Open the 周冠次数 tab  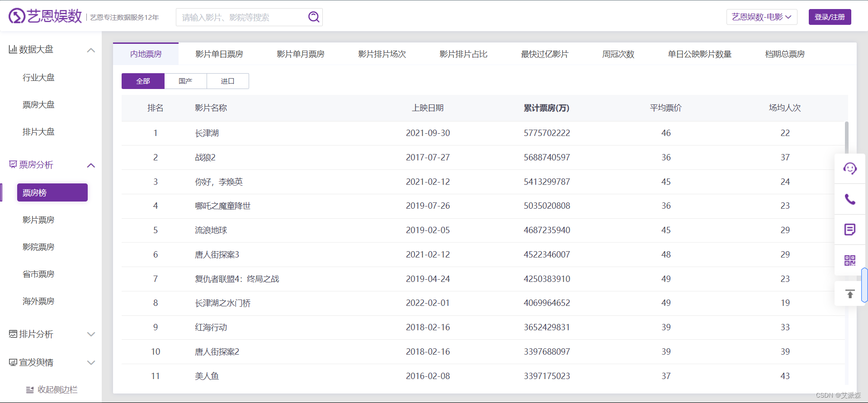click(618, 54)
